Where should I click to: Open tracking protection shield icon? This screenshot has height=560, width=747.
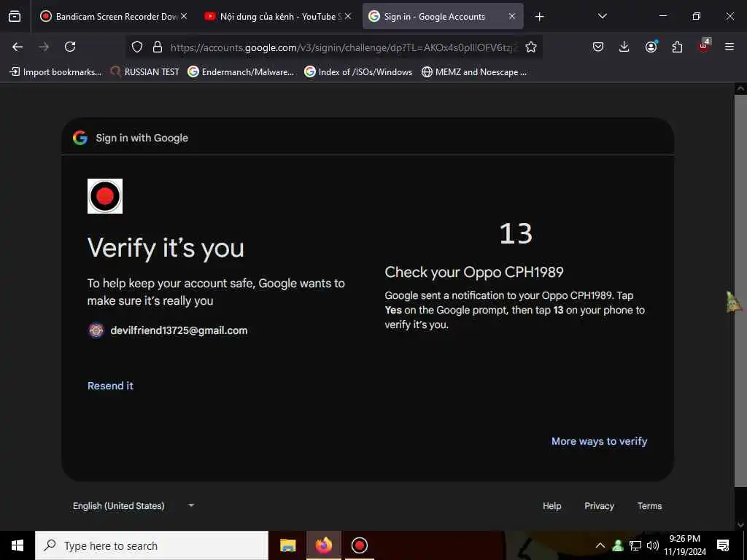(x=137, y=47)
